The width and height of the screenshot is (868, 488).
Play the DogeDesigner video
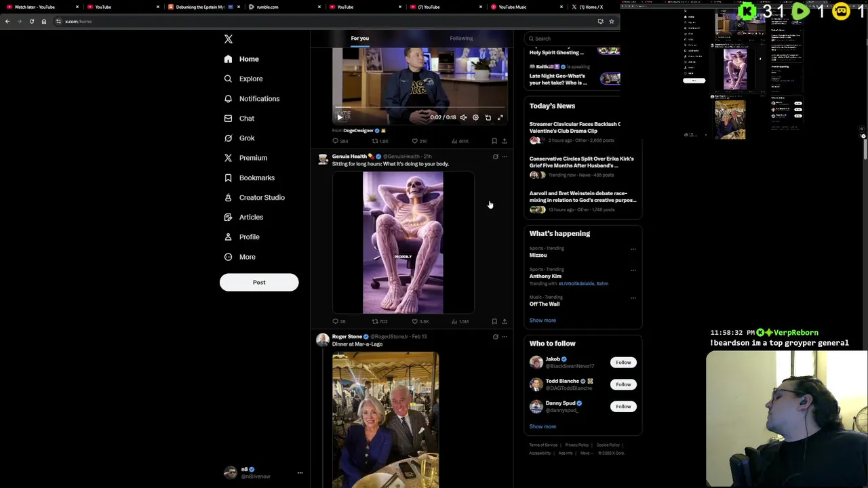click(340, 117)
